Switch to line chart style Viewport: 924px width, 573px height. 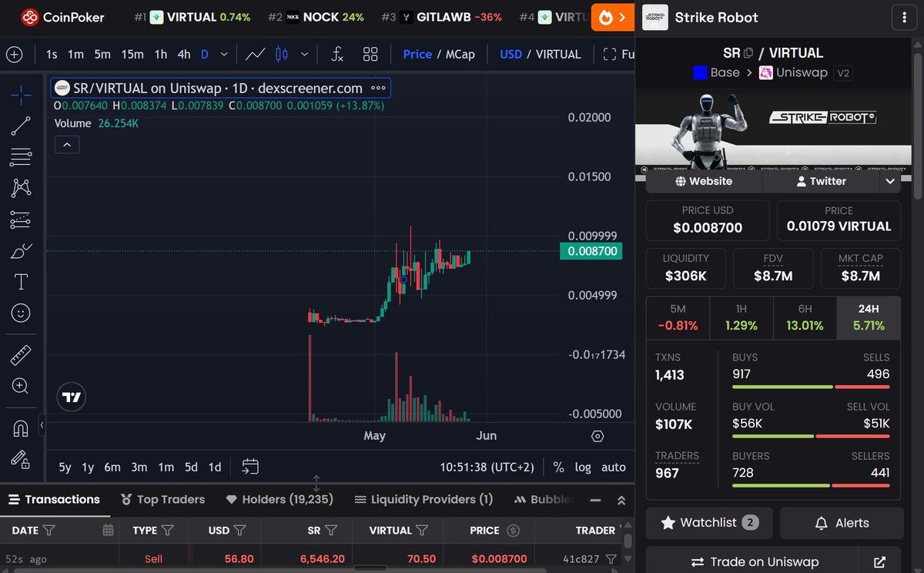pyautogui.click(x=255, y=55)
